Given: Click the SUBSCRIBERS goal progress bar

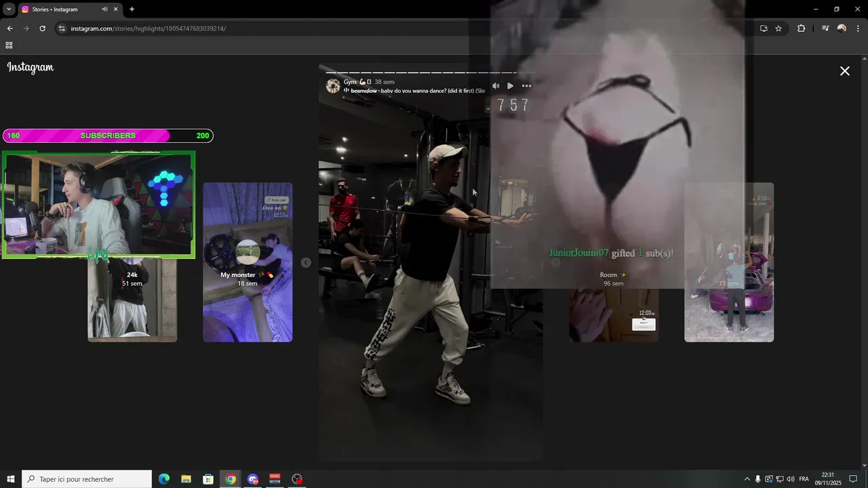Looking at the screenshot, I should point(108,136).
